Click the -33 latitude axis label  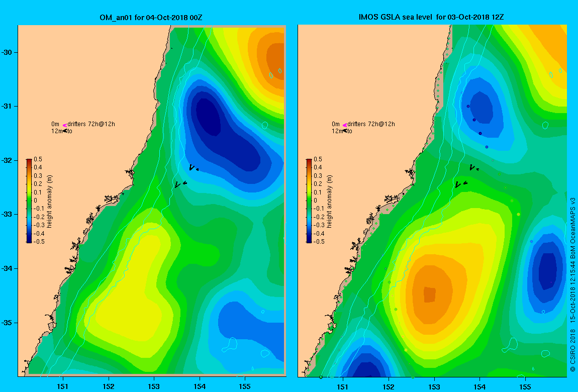7,215
